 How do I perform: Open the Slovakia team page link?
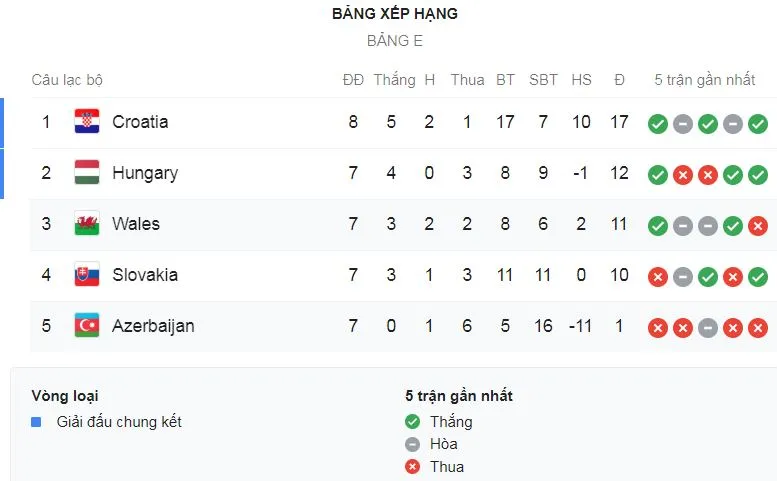coord(145,275)
